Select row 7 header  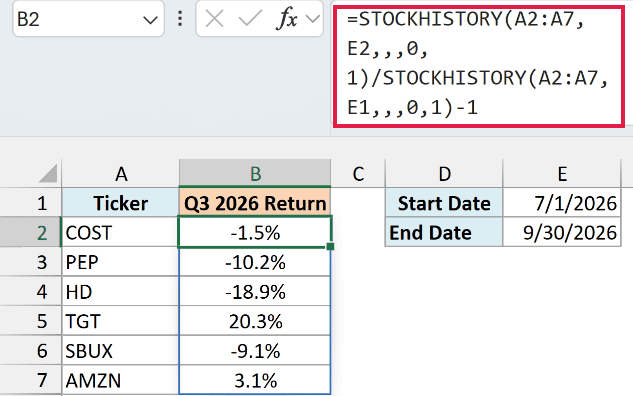(31, 380)
